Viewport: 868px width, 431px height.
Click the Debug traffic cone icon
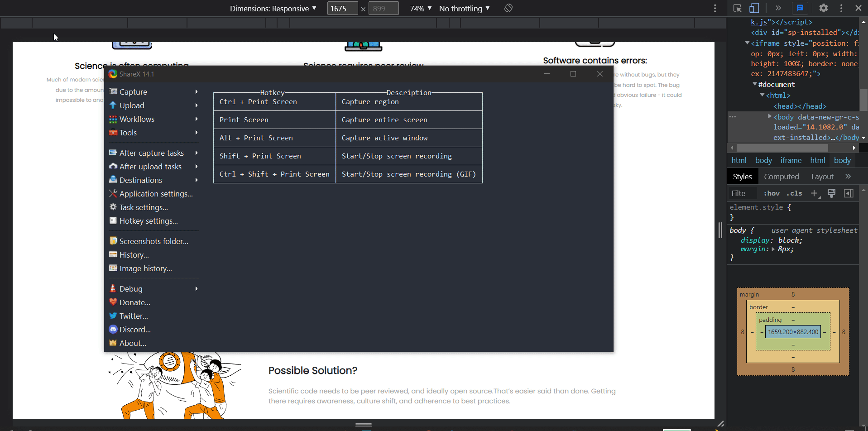click(x=113, y=288)
